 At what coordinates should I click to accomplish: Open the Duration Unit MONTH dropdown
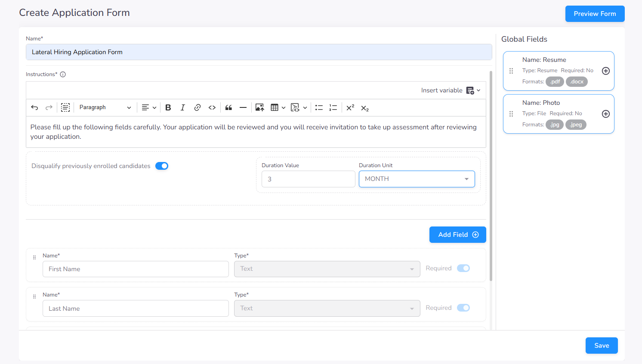point(417,179)
